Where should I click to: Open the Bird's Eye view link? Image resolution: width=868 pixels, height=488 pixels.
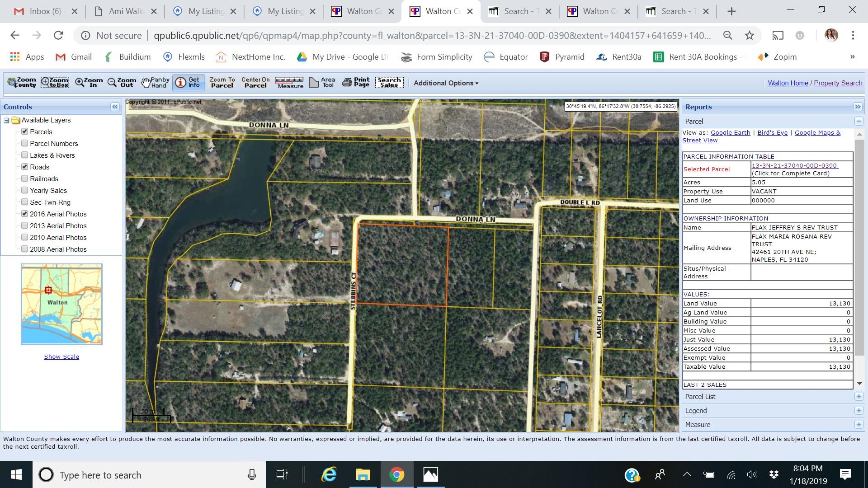[x=772, y=132]
